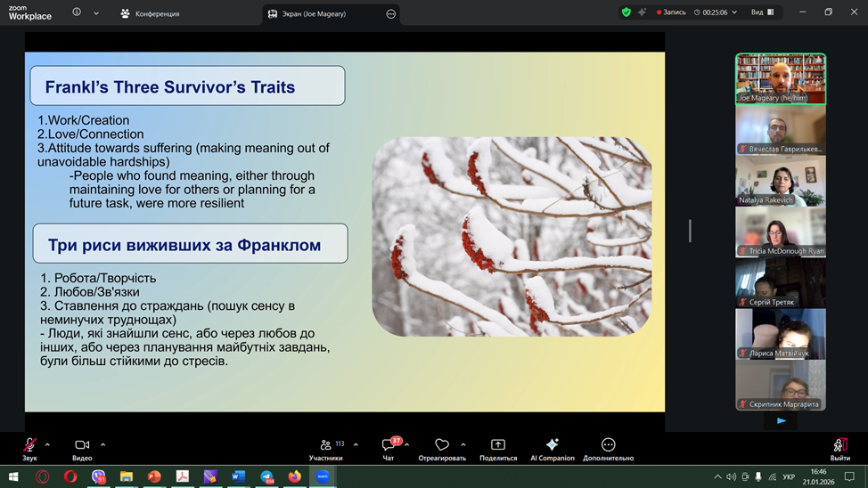Unmute microphone with the Звук button
The width and height of the screenshot is (868, 488).
(x=29, y=445)
